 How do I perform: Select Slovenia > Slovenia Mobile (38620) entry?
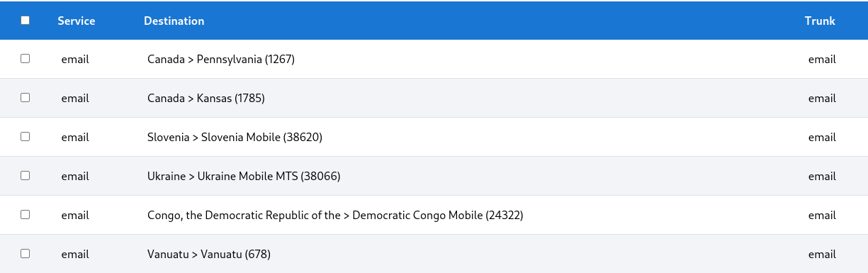pyautogui.click(x=235, y=138)
